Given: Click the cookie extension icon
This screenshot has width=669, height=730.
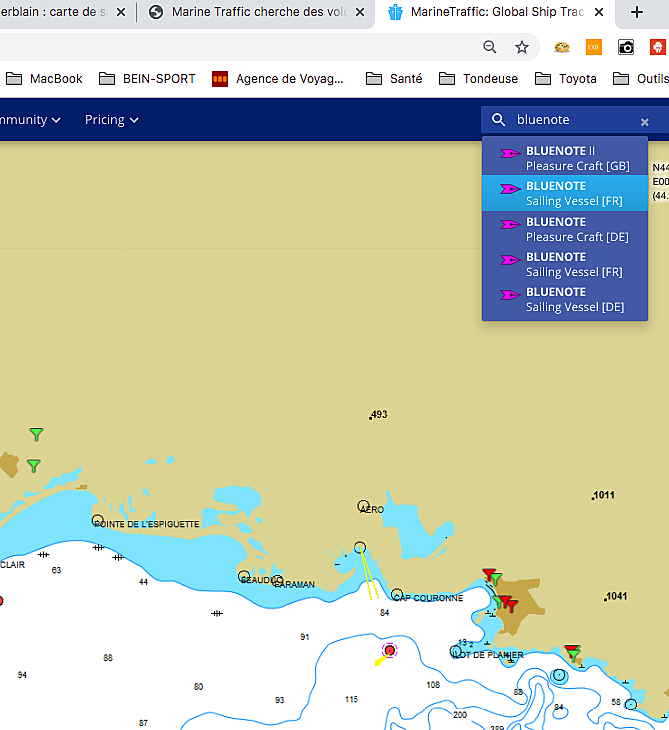Looking at the screenshot, I should coord(562,47).
